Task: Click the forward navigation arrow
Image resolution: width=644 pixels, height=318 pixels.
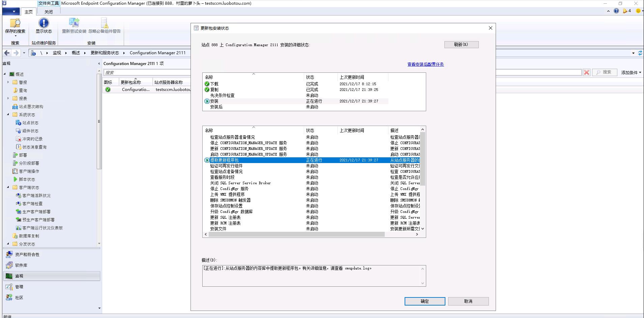Action: [x=16, y=53]
